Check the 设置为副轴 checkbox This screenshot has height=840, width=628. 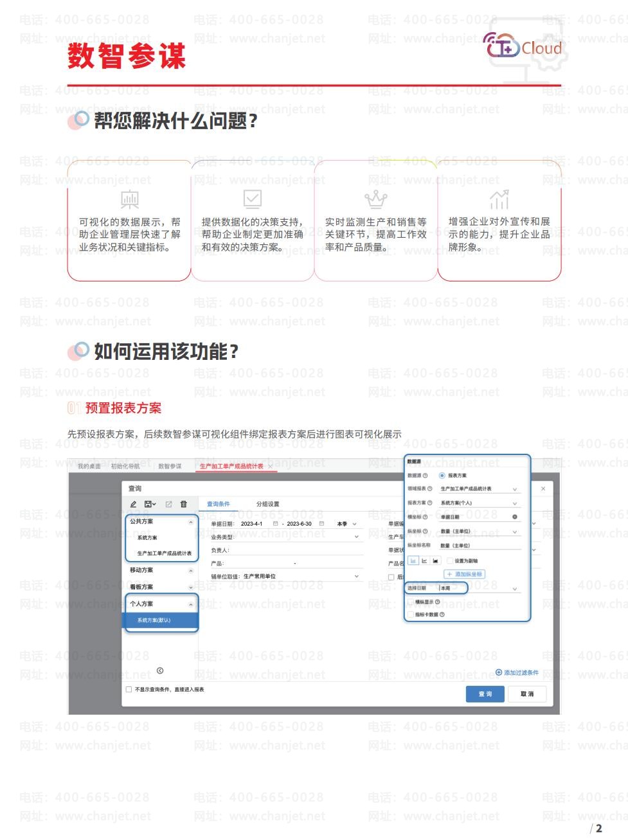click(x=450, y=560)
